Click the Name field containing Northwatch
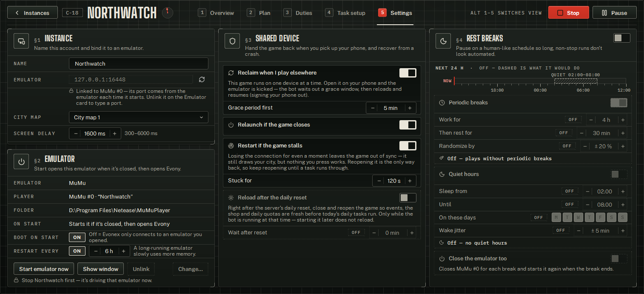This screenshot has width=644, height=294. 139,63
